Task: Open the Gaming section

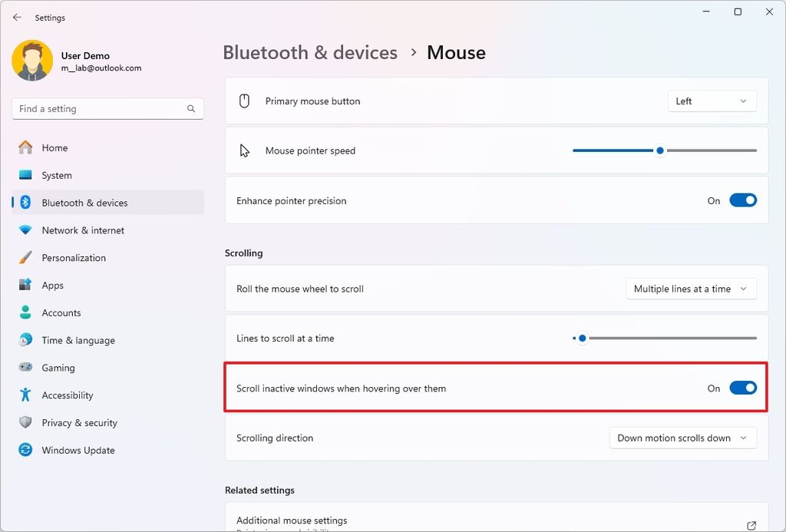Action: (58, 368)
